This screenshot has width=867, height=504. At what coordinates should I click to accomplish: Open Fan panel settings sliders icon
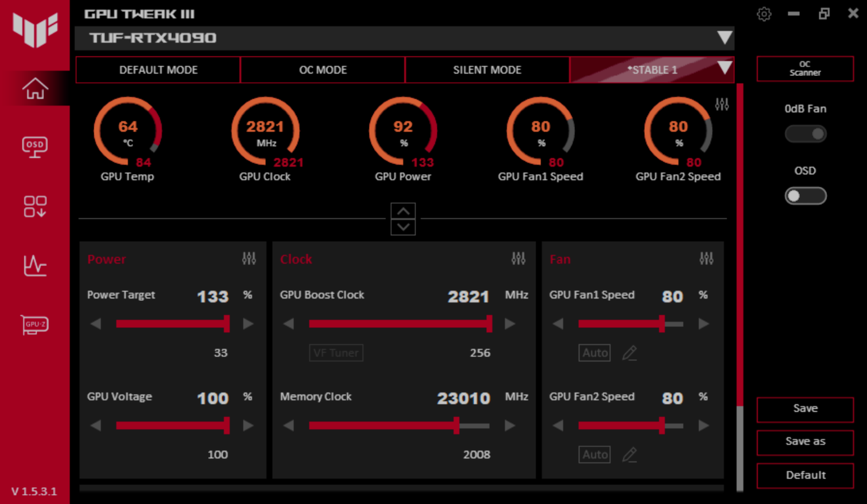pyautogui.click(x=706, y=259)
